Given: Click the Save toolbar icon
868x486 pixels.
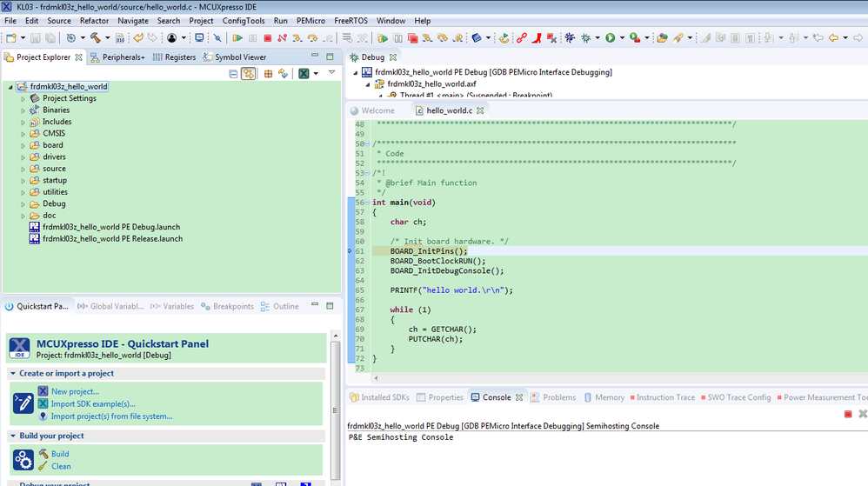Looking at the screenshot, I should pyautogui.click(x=36, y=38).
